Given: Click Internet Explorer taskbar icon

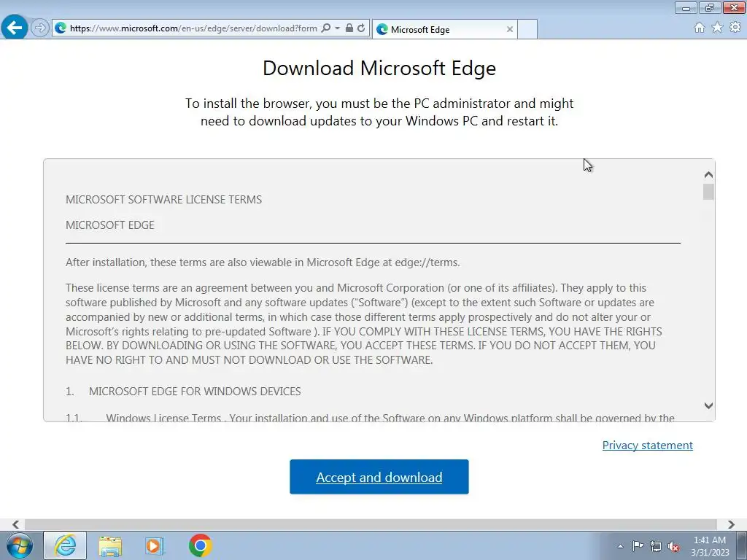Looking at the screenshot, I should pos(65,545).
